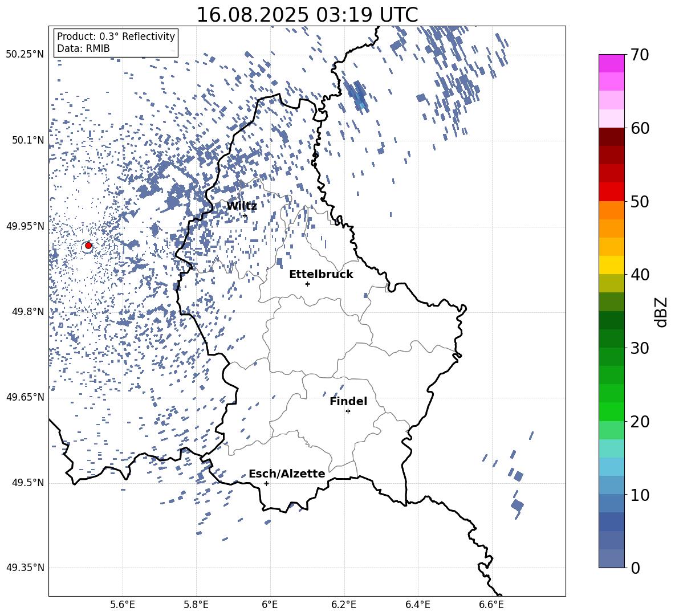Click the 50 value on the colorbar
Viewport: 675px width, 616px height.
pos(640,201)
